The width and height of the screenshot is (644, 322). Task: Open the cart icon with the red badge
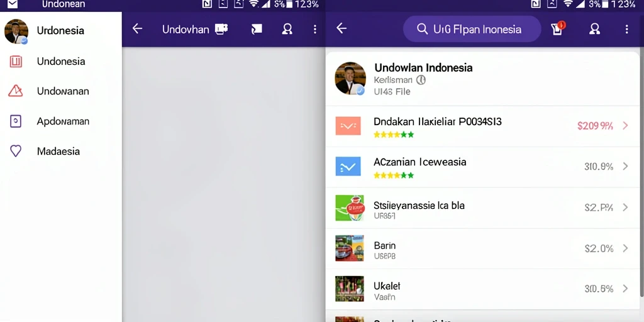point(558,28)
